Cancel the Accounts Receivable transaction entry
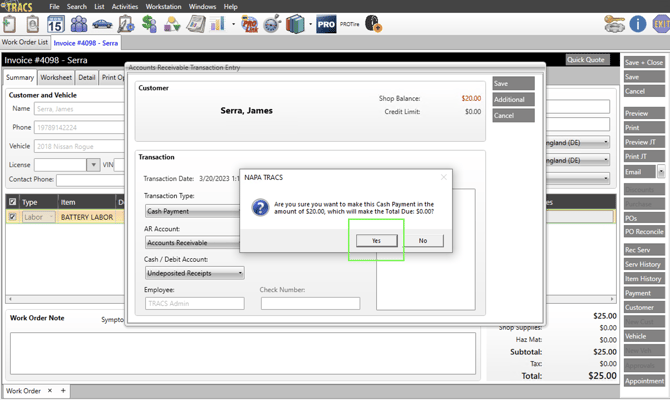Image resolution: width=670 pixels, height=400 pixels. [513, 115]
